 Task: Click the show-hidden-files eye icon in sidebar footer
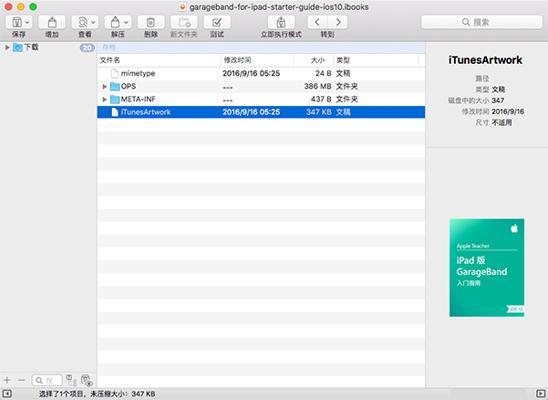coord(86,380)
